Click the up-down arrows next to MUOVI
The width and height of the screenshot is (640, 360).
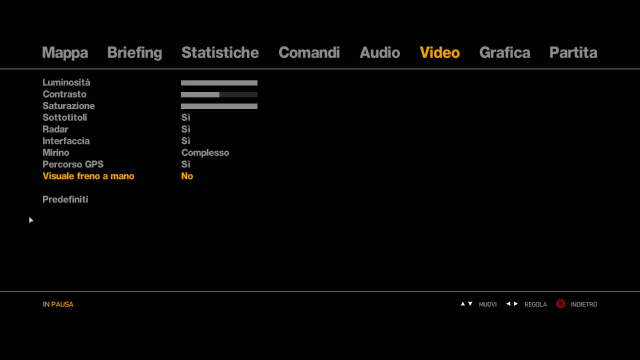[467, 304]
